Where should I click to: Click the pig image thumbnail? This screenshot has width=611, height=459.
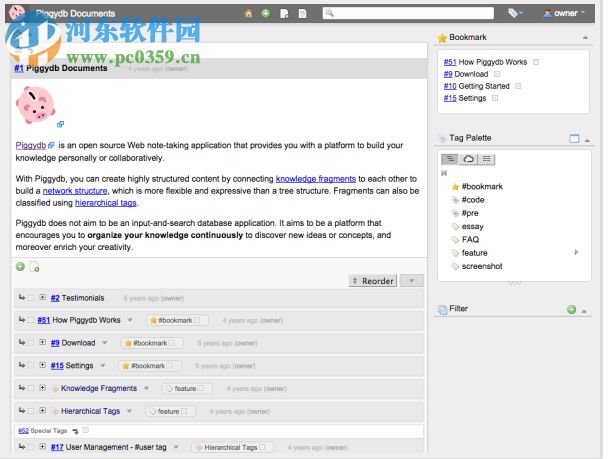(x=35, y=105)
